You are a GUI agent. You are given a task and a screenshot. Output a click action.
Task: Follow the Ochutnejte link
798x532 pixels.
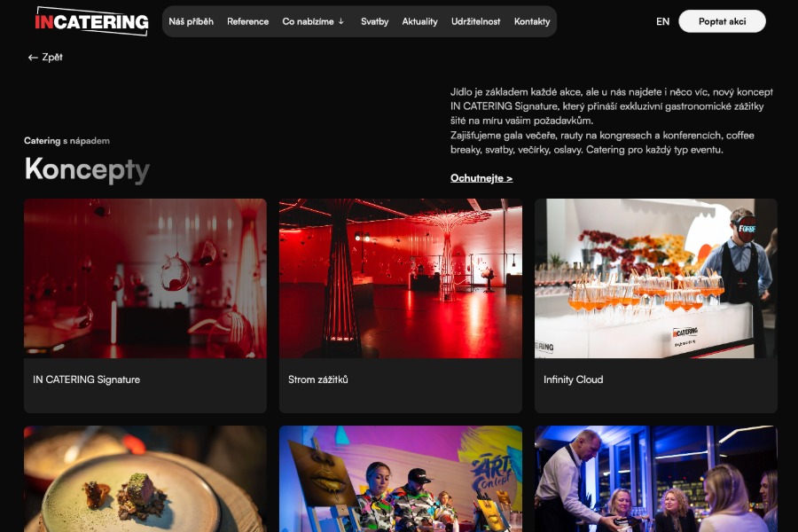coord(481,178)
